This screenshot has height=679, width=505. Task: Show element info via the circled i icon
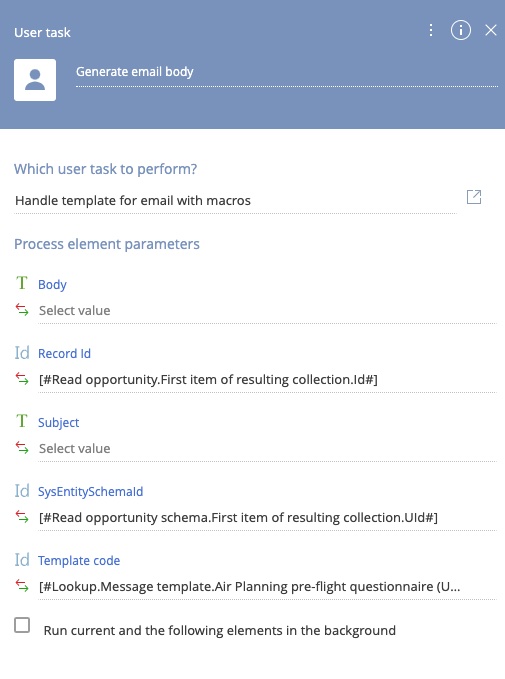point(460,30)
